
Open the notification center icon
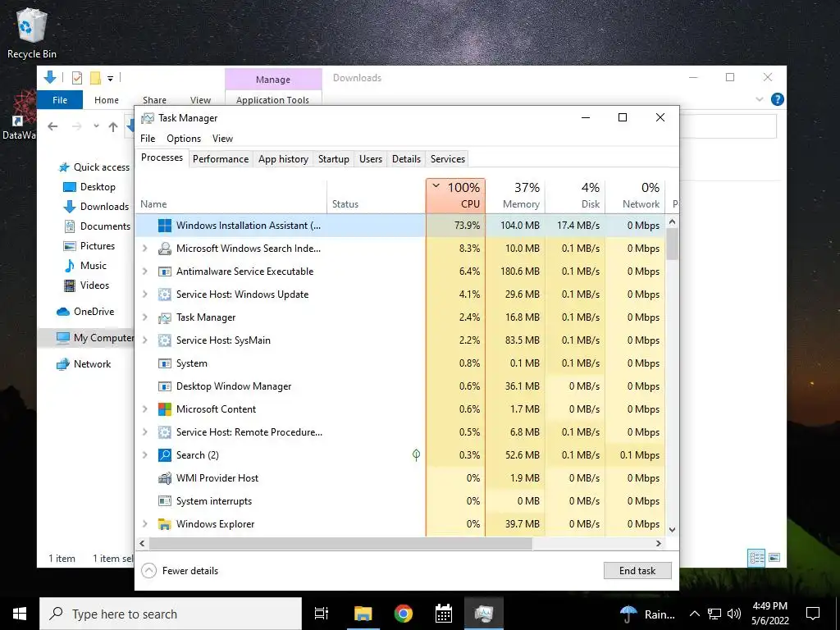click(813, 614)
